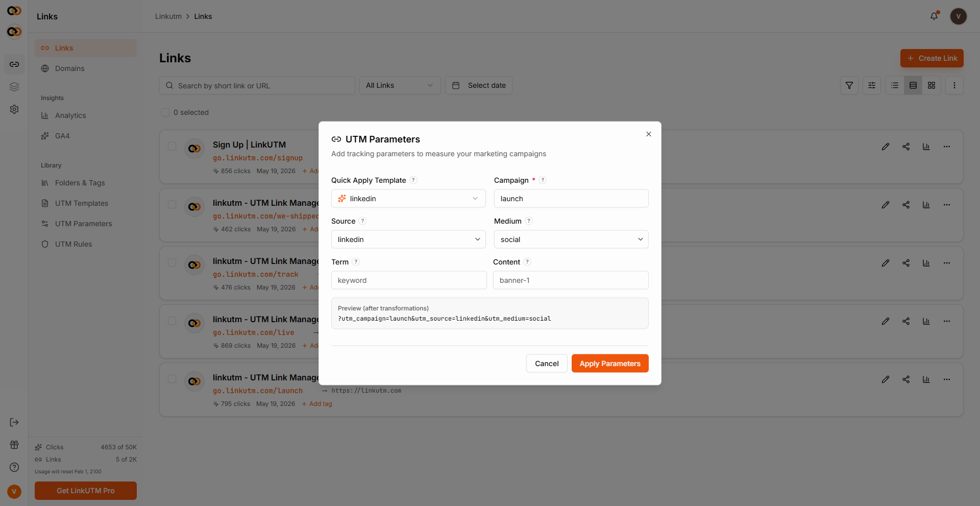Viewport: 980px width, 506px height.
Task: Open the user avatar V in top bar
Action: click(x=958, y=16)
